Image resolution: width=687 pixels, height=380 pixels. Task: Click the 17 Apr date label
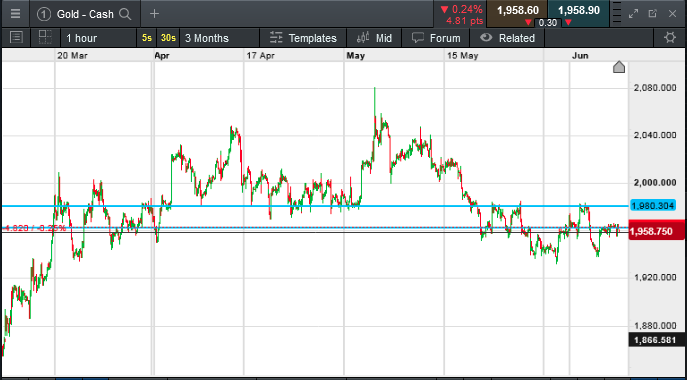click(260, 56)
